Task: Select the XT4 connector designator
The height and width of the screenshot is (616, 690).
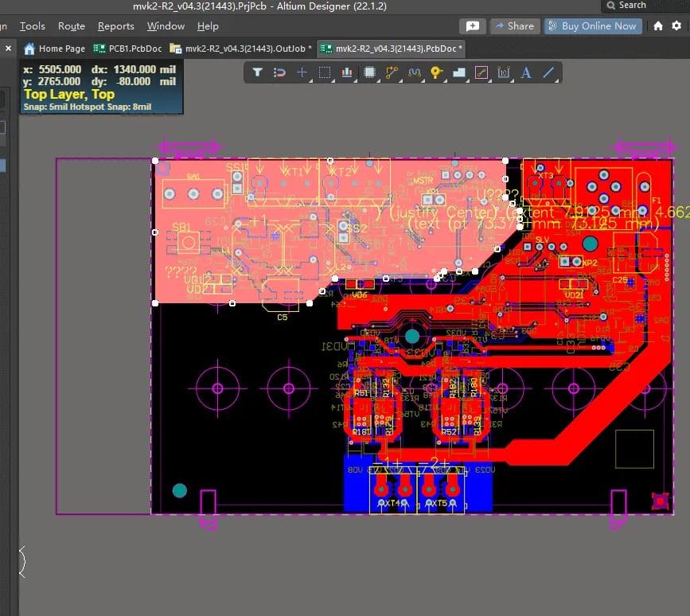Action: pyautogui.click(x=393, y=503)
